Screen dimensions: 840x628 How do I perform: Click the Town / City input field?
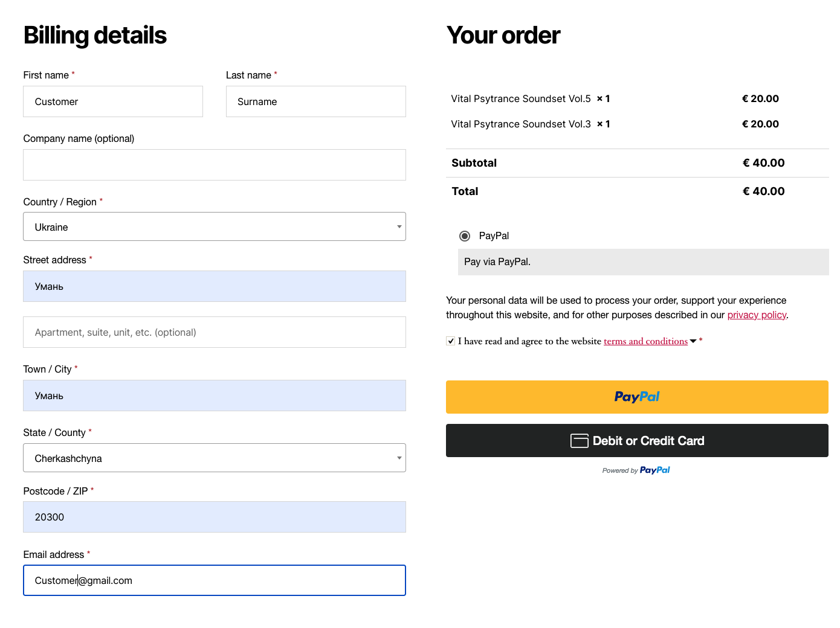pyautogui.click(x=215, y=396)
